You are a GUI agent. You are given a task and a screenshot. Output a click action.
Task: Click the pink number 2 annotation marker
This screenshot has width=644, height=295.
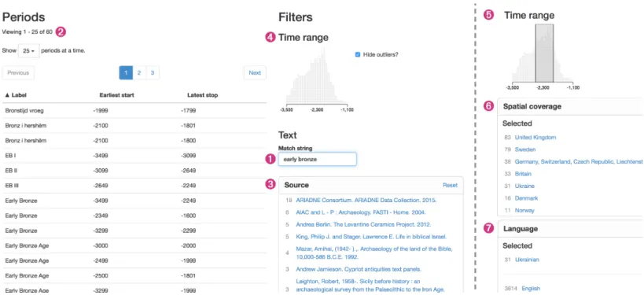61,31
